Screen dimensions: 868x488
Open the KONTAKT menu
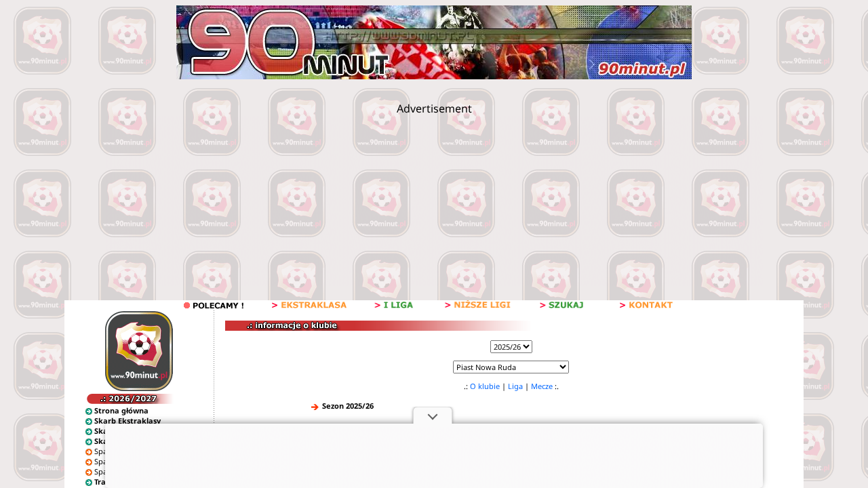(x=646, y=306)
